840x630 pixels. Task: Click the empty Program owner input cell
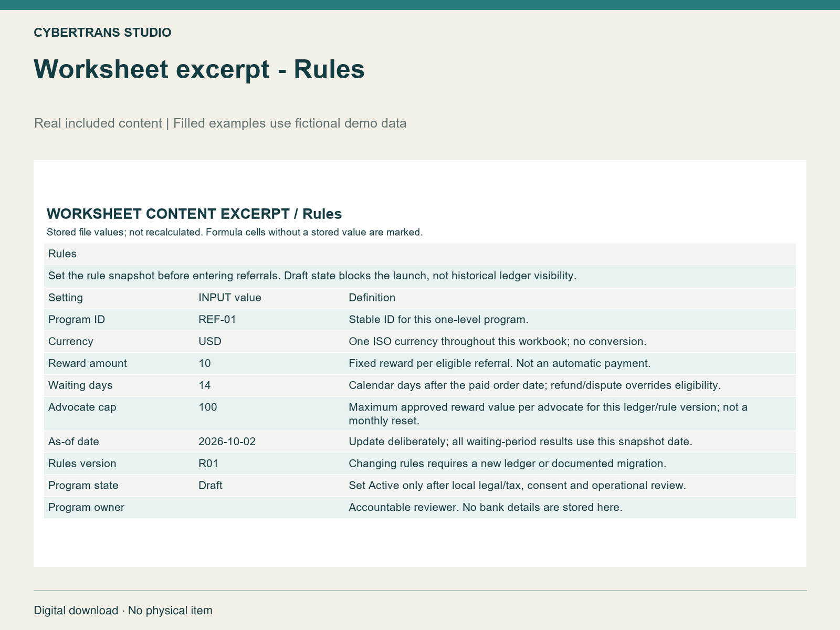[x=269, y=508]
